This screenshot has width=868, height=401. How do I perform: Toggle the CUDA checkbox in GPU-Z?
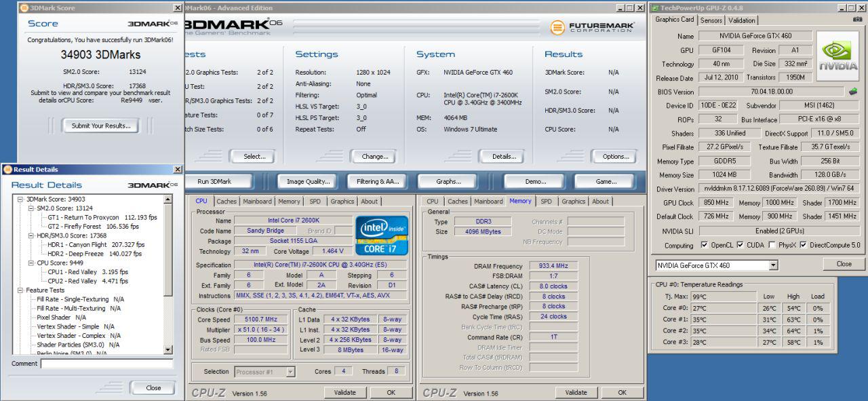(x=741, y=245)
